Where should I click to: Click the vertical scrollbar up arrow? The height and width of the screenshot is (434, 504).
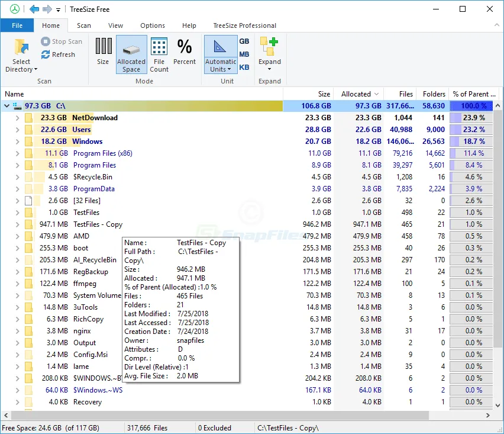coord(497,105)
